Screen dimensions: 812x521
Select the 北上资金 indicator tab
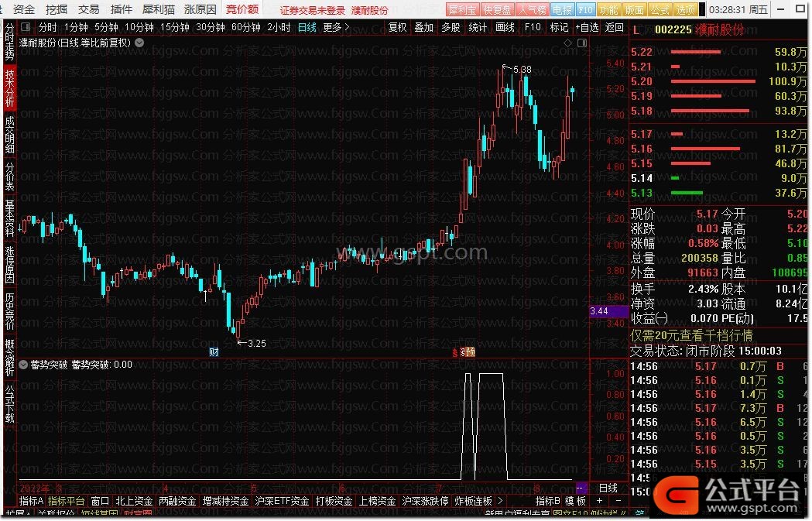tap(134, 501)
